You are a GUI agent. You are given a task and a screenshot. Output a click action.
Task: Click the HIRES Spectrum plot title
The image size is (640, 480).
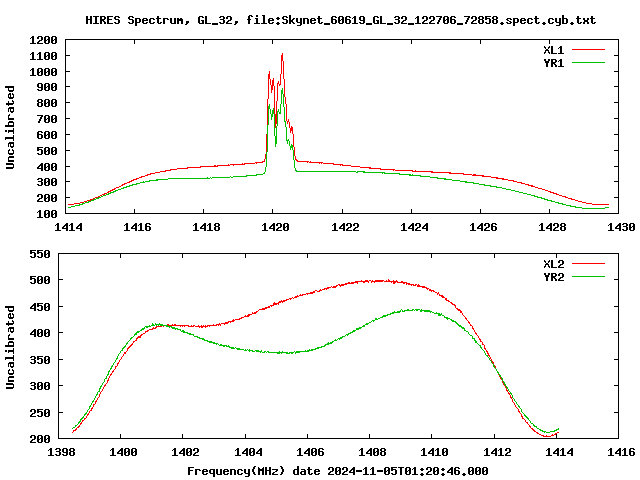(340, 20)
